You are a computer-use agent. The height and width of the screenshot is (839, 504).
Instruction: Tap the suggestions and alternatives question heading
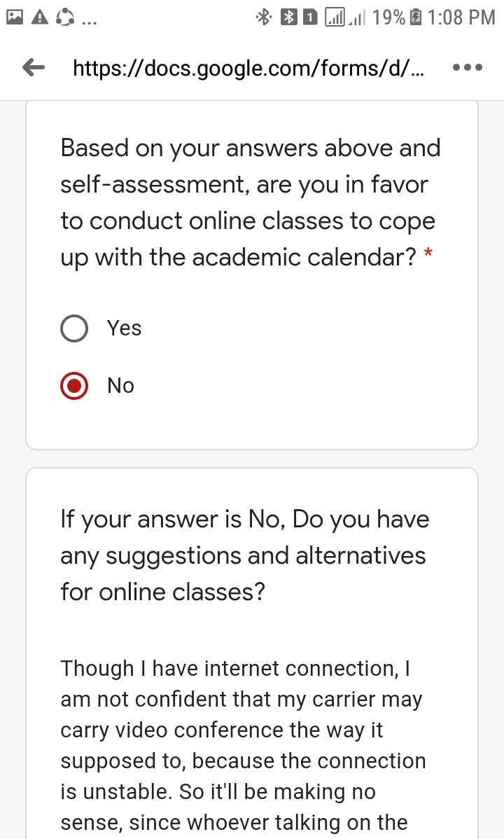(x=245, y=555)
